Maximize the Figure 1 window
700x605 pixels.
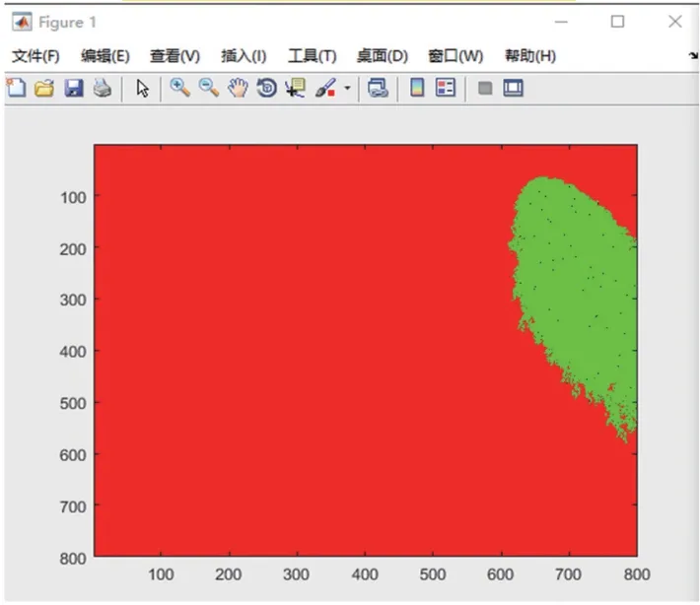point(618,22)
